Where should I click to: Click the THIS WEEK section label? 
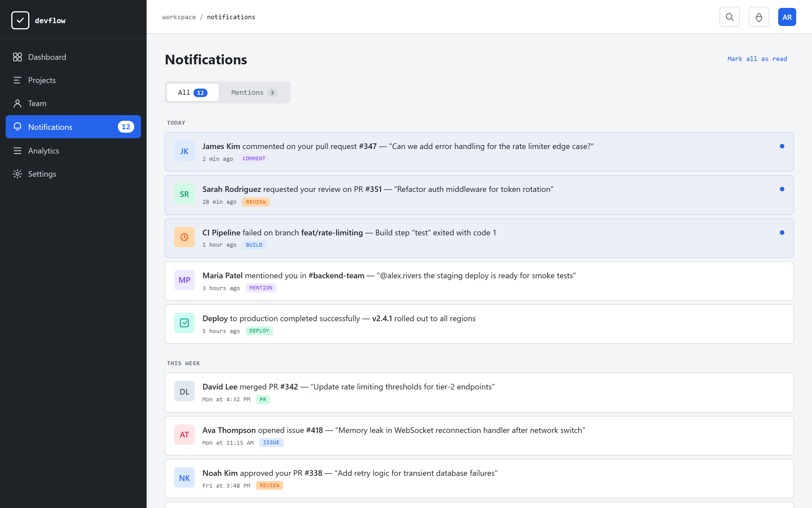pyautogui.click(x=183, y=363)
